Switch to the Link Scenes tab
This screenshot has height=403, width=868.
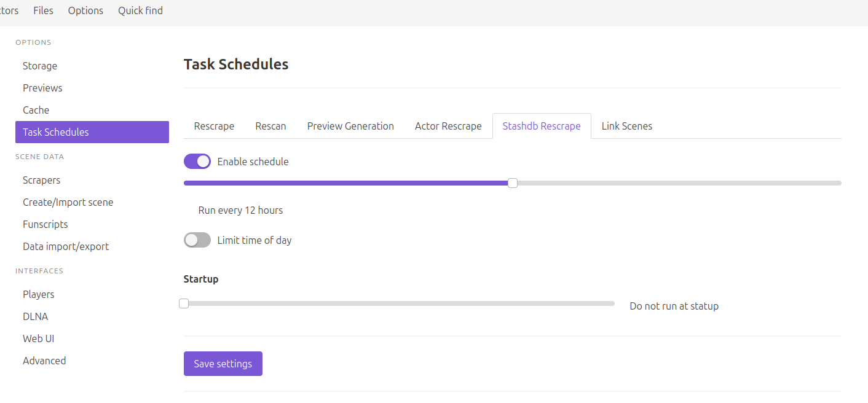click(x=627, y=126)
